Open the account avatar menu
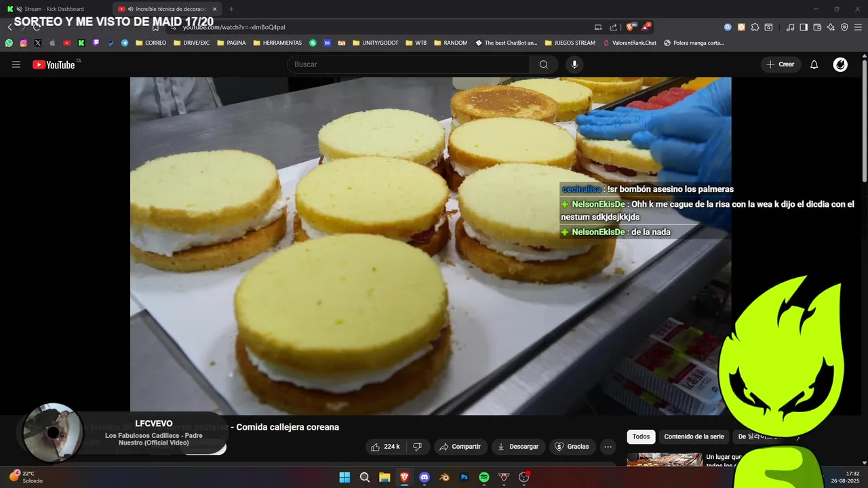This screenshot has height=488, width=868. (840, 64)
